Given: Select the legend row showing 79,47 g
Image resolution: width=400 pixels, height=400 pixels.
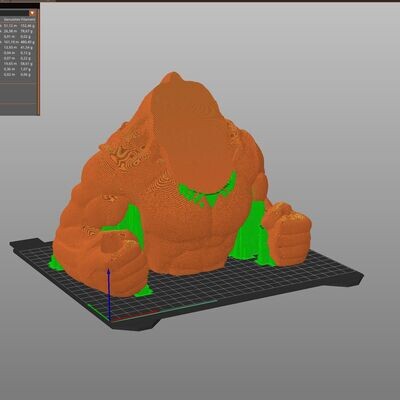Looking at the screenshot, I should coord(19,31).
